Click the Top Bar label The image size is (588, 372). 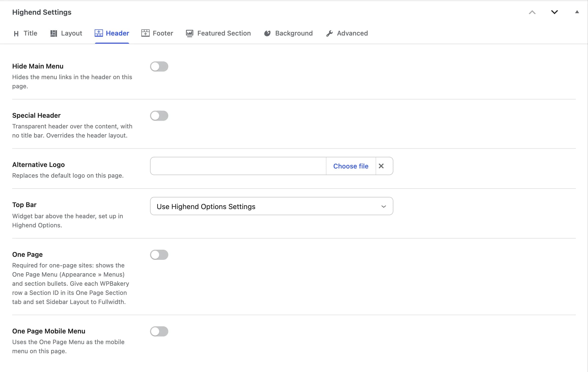[x=24, y=205]
